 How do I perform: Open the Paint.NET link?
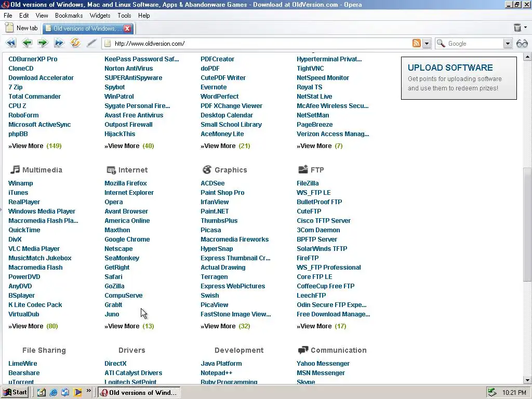pos(215,211)
